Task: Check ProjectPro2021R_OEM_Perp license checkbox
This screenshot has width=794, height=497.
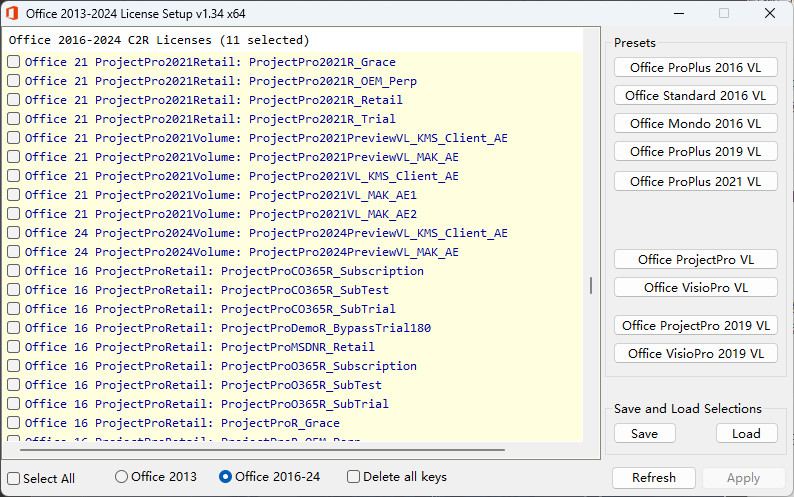Action: 14,81
